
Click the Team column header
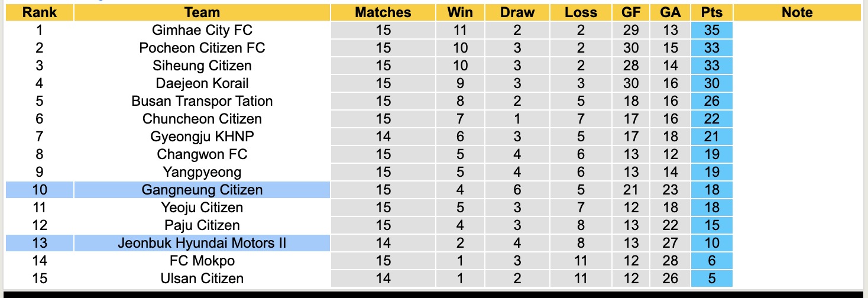click(x=202, y=12)
